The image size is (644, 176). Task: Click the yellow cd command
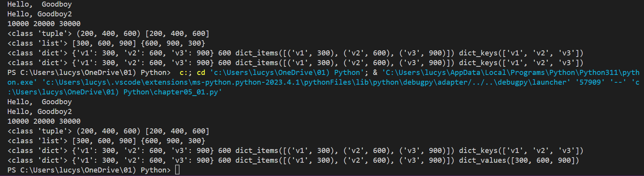click(x=201, y=72)
